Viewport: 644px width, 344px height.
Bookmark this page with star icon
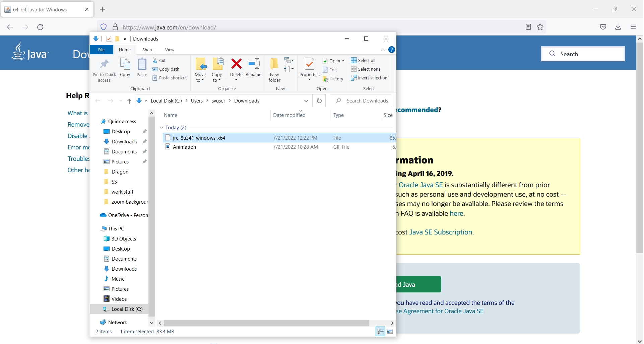(x=540, y=27)
